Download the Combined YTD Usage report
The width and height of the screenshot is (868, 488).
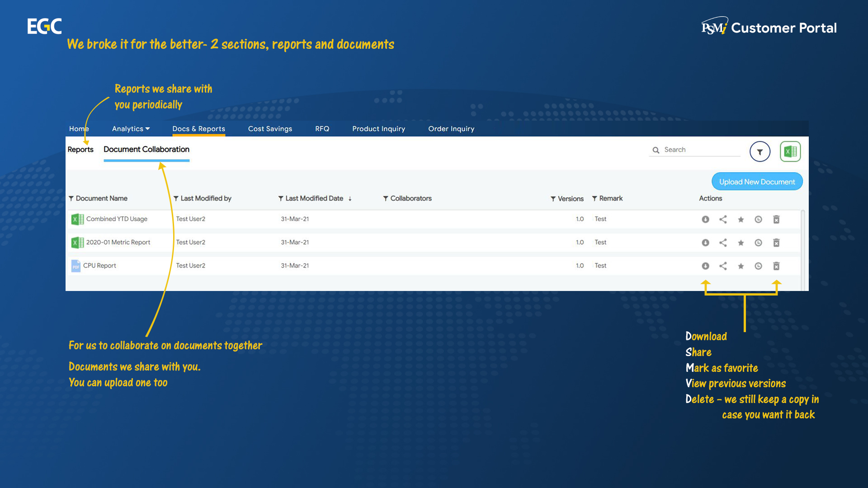[x=705, y=219]
